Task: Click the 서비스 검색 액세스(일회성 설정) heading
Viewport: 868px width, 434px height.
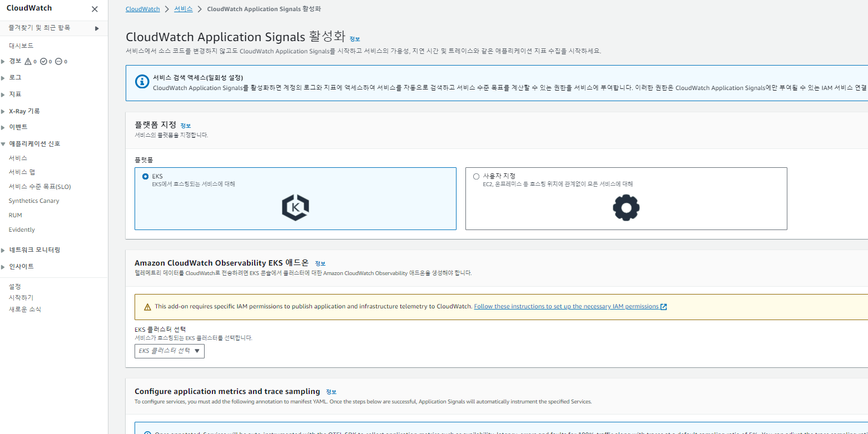Action: click(x=198, y=77)
